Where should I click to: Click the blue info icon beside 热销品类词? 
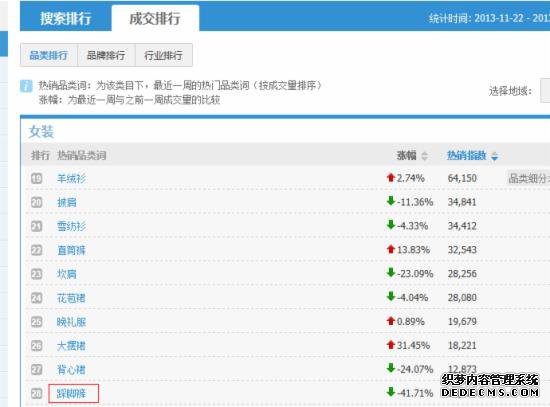click(26, 86)
